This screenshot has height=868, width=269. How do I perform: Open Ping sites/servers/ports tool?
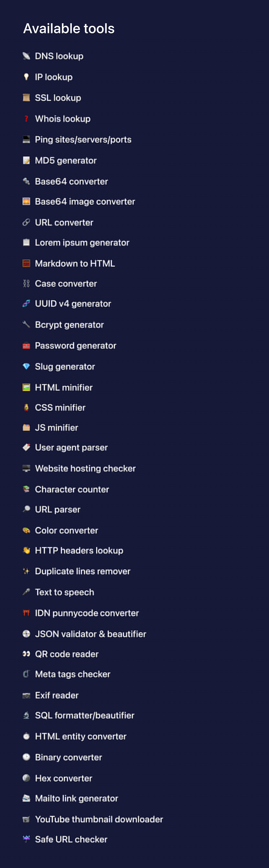click(83, 139)
